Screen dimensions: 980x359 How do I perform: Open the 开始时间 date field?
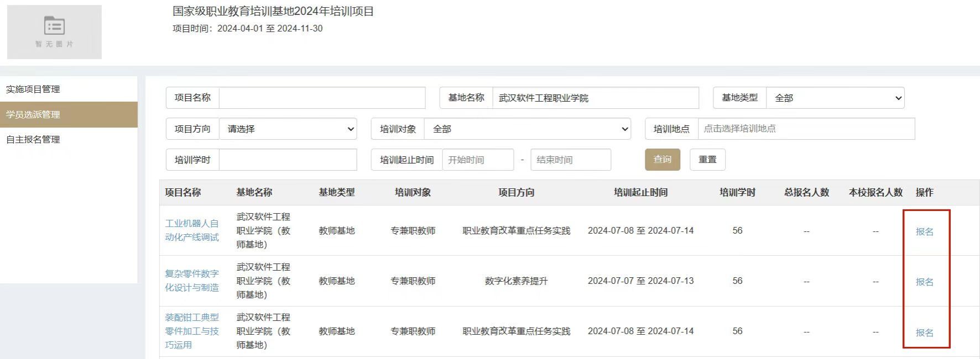point(478,160)
